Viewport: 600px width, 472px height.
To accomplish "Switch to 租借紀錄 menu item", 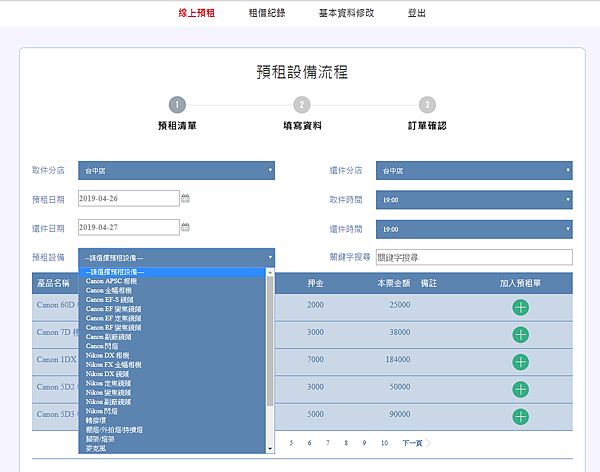I will coord(267,13).
